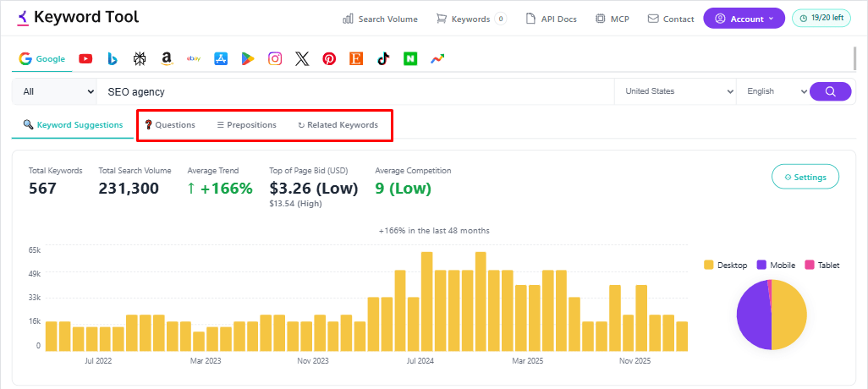This screenshot has height=389, width=868.
Task: Click the $13.54 (High) bid text
Action: [295, 204]
